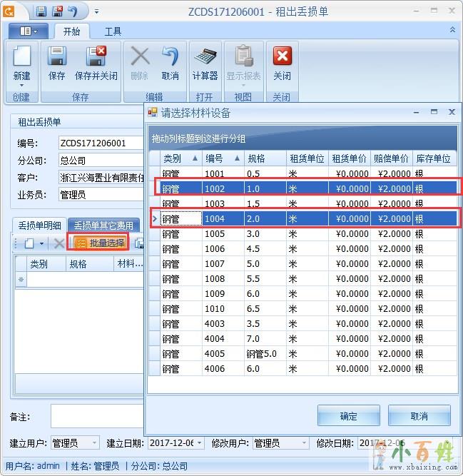Click quick-access save icon in title bar

click(x=41, y=11)
